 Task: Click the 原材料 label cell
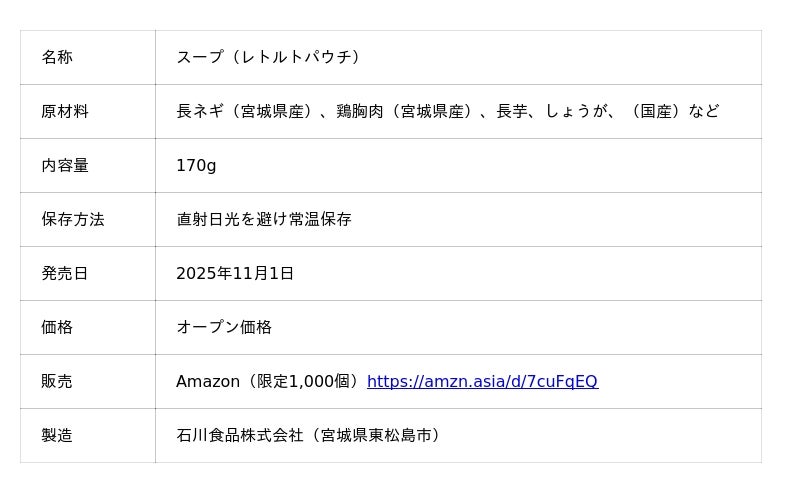click(65, 111)
